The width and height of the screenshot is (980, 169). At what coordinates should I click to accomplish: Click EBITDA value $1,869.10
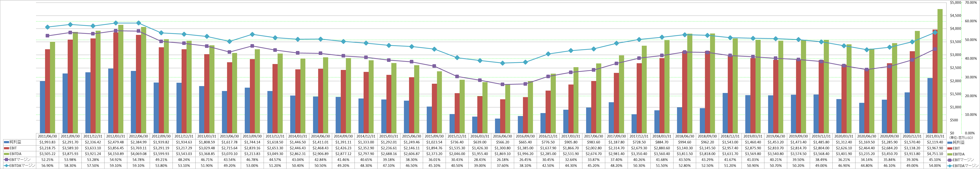pyautogui.click(x=503, y=154)
